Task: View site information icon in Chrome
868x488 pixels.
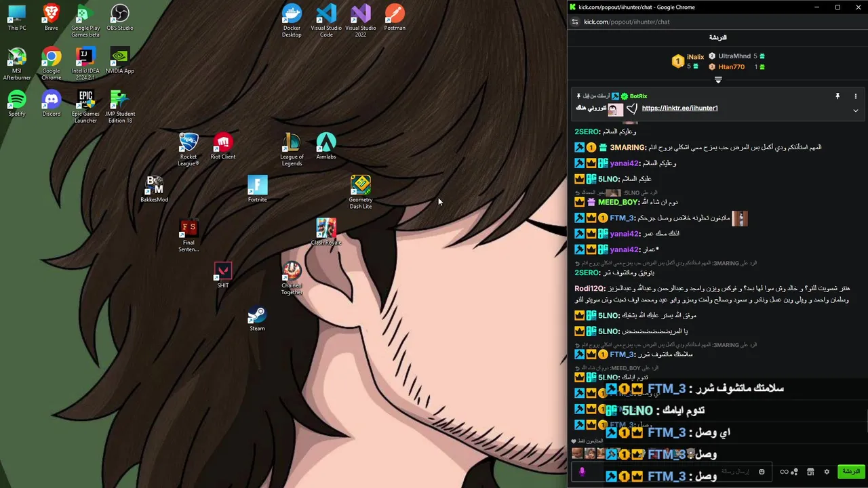Action: pos(575,22)
